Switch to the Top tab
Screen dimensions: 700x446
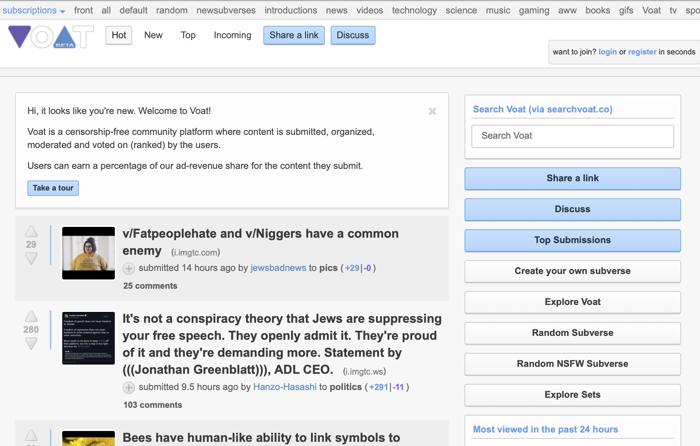click(188, 35)
